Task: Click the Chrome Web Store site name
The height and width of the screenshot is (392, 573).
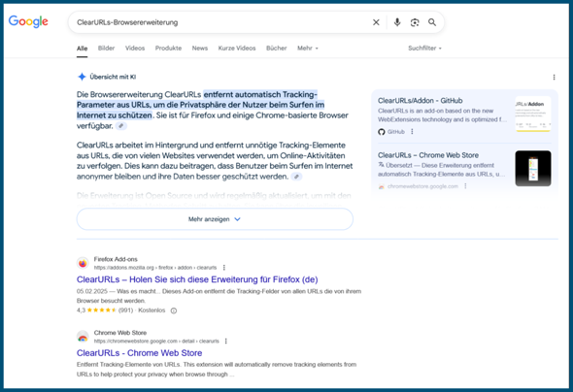Action: pyautogui.click(x=120, y=333)
